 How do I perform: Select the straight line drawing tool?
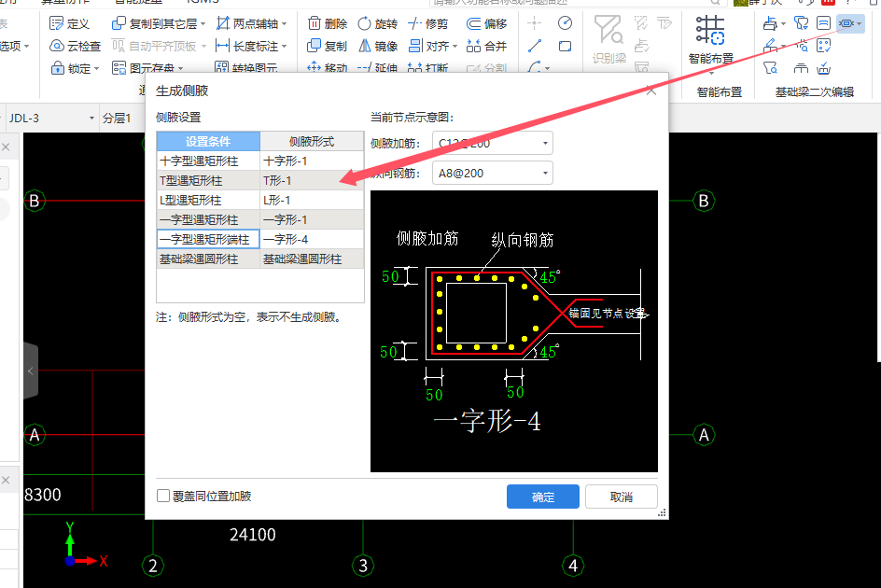pyautogui.click(x=535, y=46)
